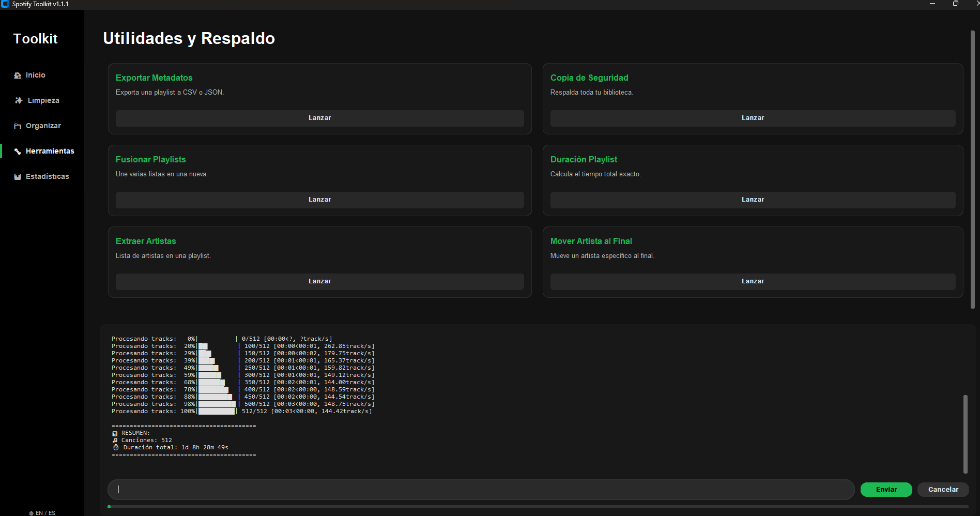
Task: Open the Organizar section
Action: click(x=43, y=126)
